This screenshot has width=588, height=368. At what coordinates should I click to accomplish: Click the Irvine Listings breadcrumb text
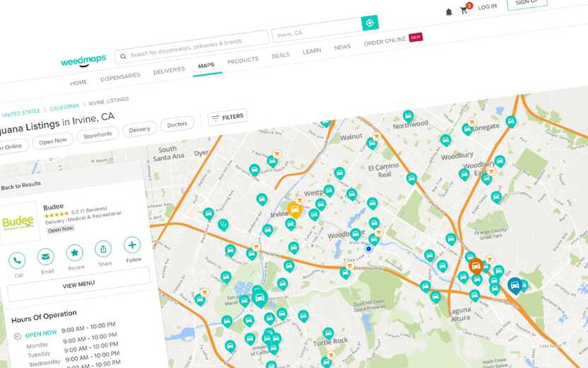(109, 101)
